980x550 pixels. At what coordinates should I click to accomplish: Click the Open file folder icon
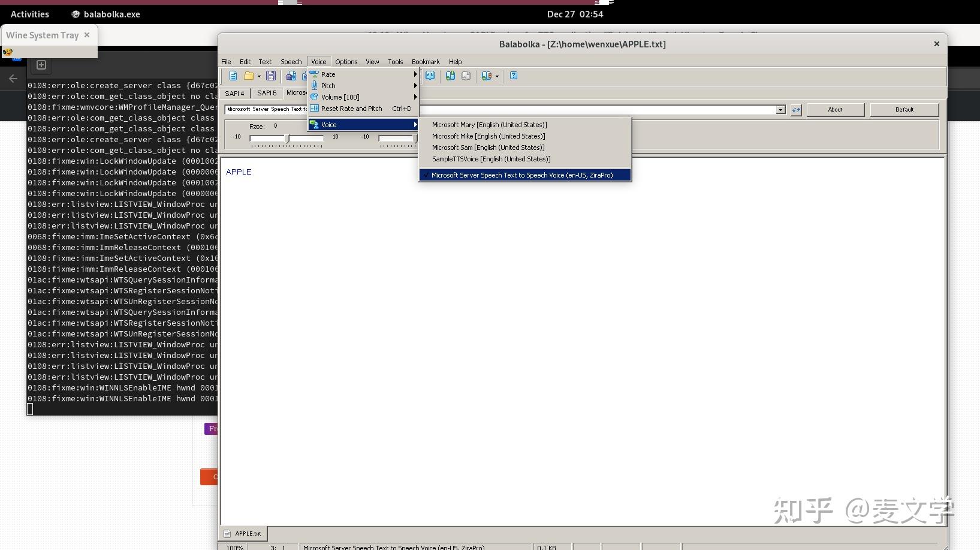pyautogui.click(x=248, y=76)
